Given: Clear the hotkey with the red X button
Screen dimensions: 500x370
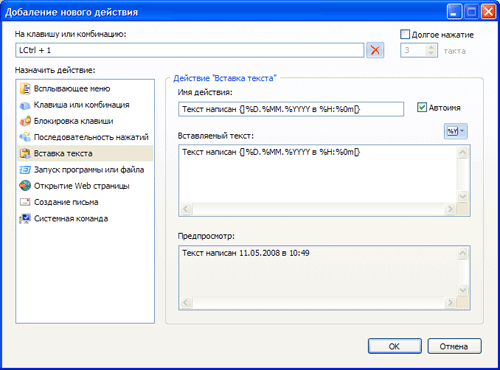Looking at the screenshot, I should click(x=375, y=50).
